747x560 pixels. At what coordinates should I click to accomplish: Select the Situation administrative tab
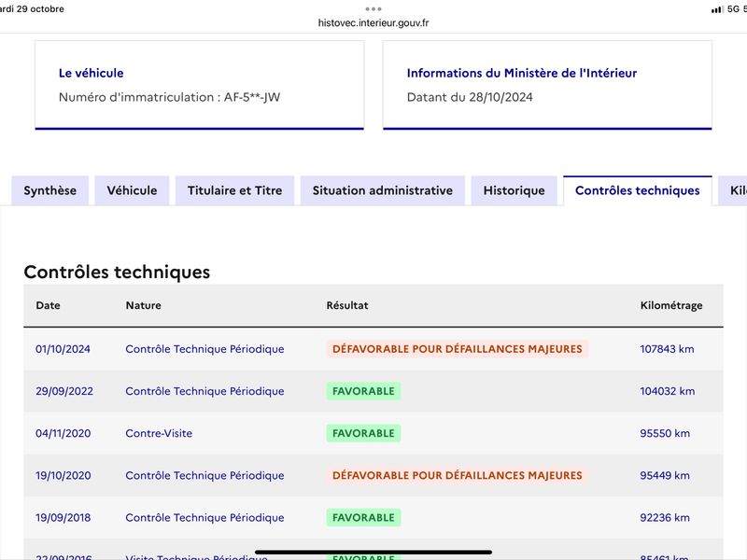(x=383, y=190)
